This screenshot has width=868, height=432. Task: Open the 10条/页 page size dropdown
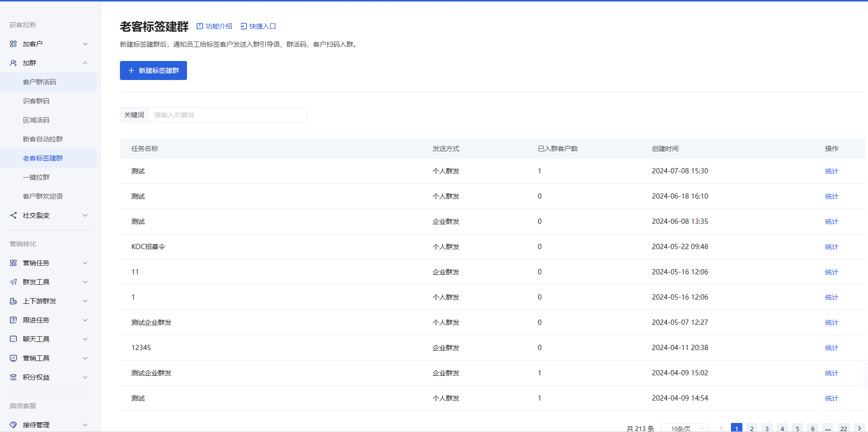click(x=685, y=428)
